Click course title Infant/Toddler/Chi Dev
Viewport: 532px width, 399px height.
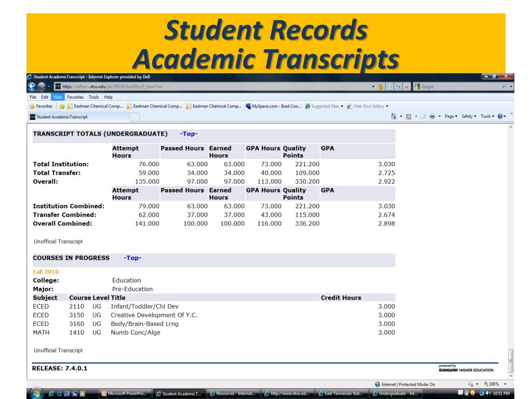point(144,307)
